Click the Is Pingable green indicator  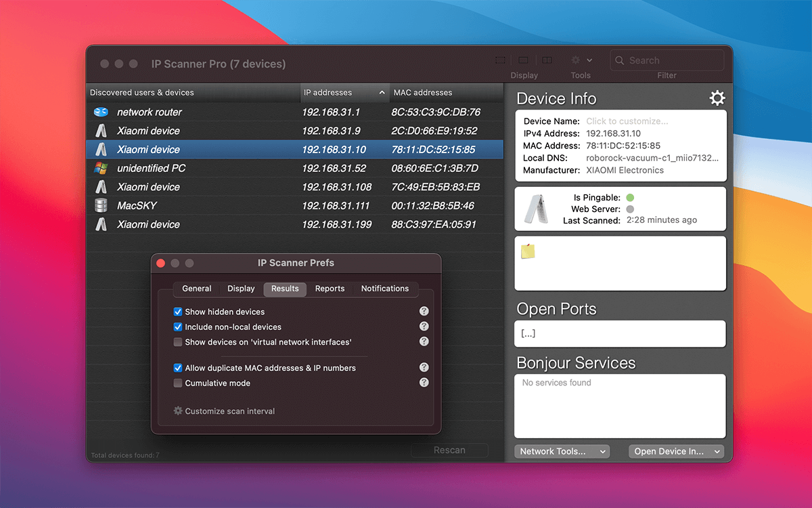coord(630,198)
